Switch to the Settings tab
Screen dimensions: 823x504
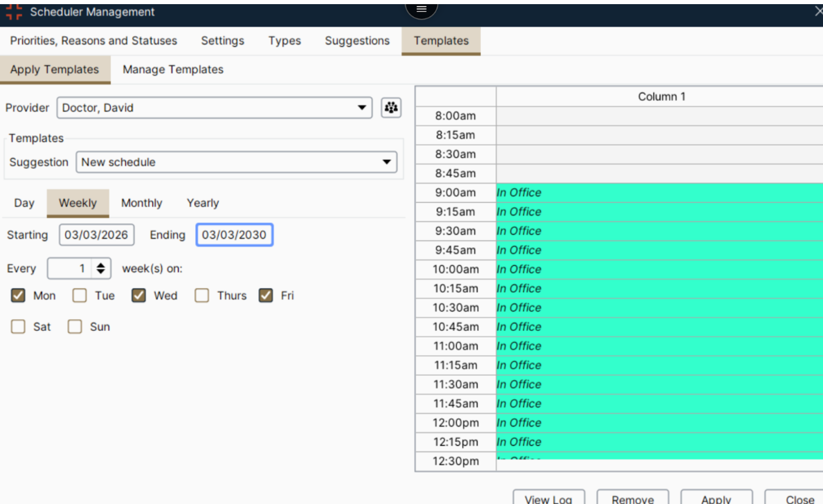click(222, 41)
